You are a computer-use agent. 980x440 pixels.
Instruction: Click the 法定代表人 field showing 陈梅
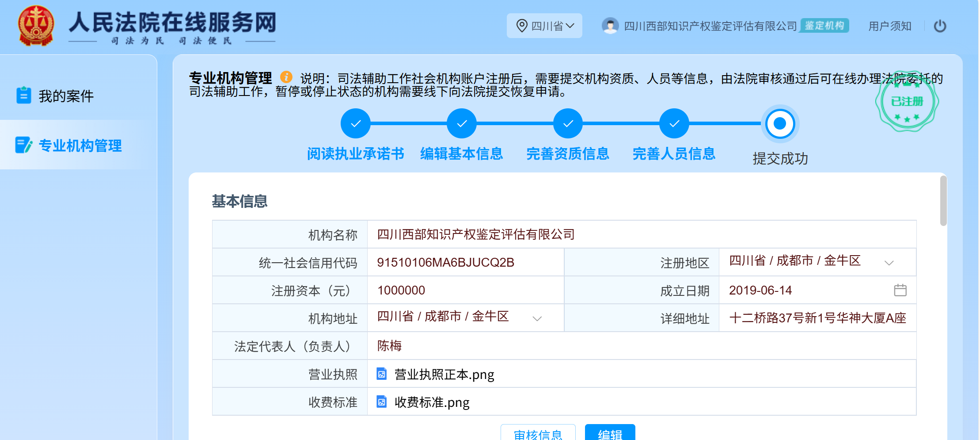[642, 346]
